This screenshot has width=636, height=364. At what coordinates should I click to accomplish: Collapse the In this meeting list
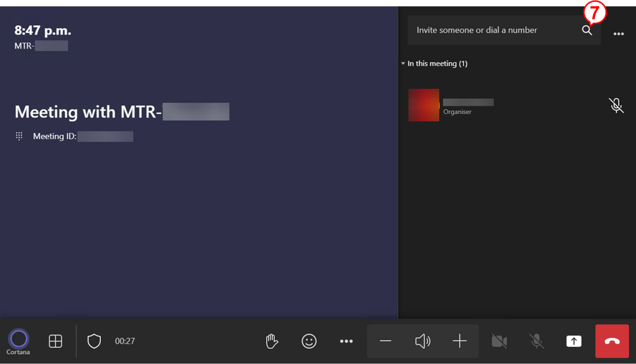point(403,63)
